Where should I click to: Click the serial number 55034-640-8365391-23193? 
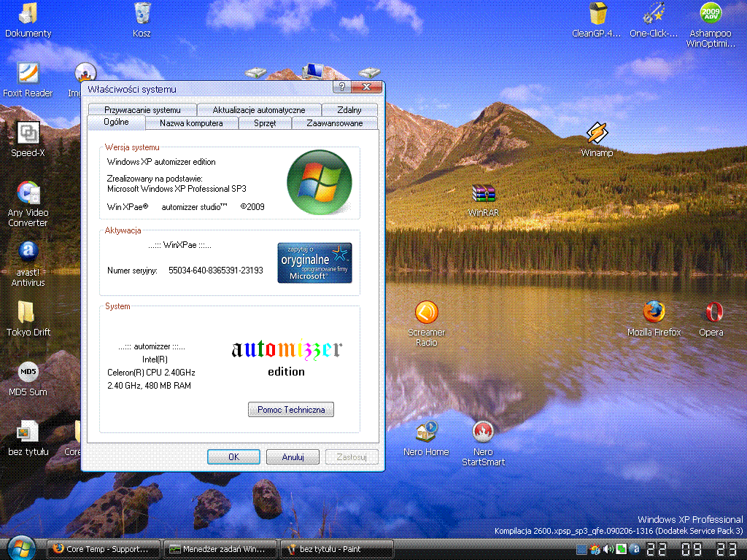point(216,271)
